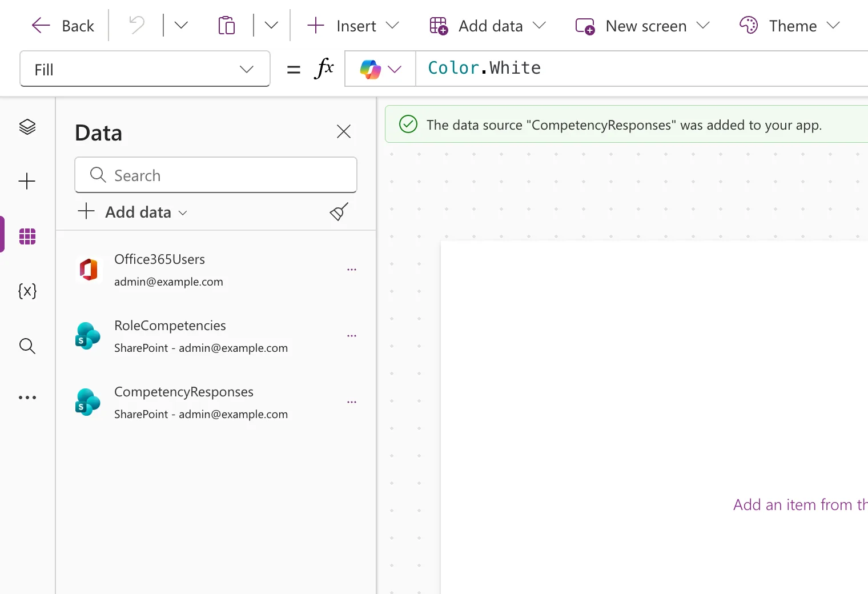Open the paste options chevron
Viewport: 868px width, 594px height.
[271, 26]
